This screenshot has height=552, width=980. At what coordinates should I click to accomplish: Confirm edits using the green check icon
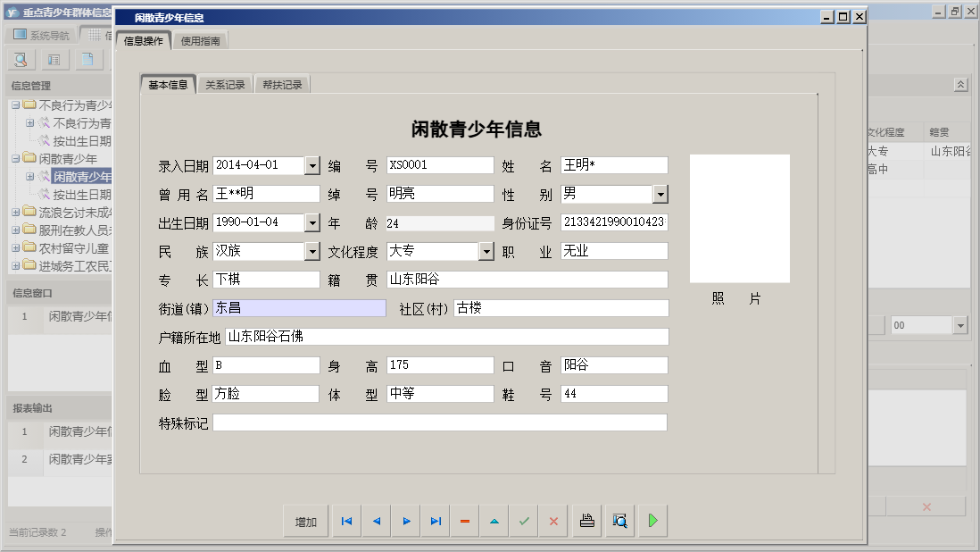[x=524, y=520]
